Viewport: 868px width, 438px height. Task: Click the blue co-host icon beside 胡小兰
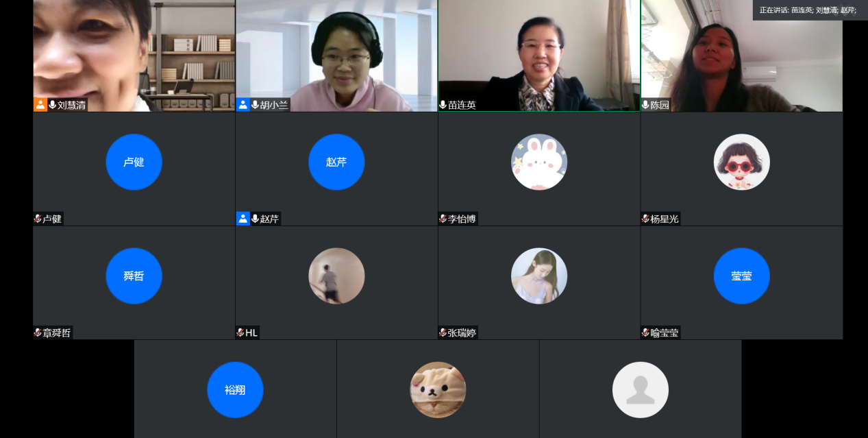click(243, 105)
